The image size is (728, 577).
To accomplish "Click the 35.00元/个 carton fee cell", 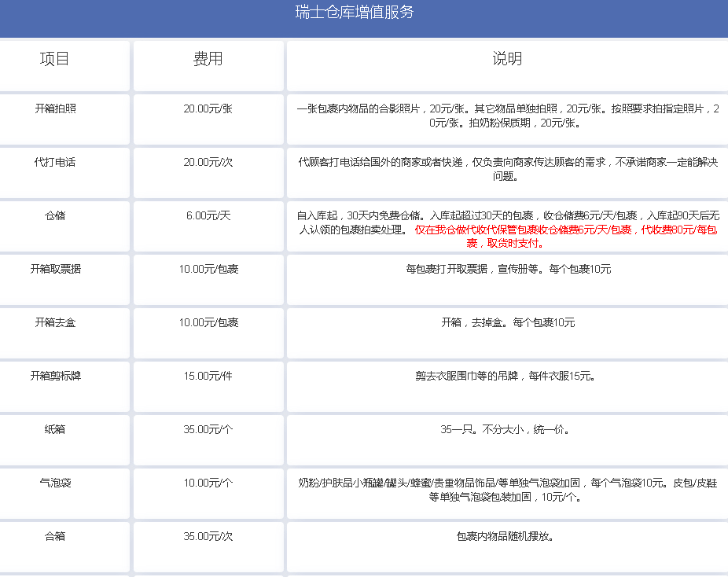I will coord(208,429).
